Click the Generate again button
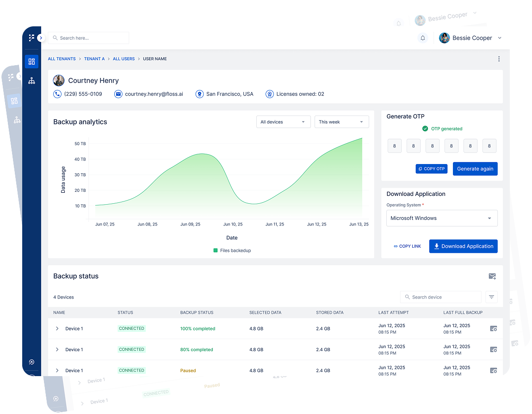The image size is (532, 414). [x=475, y=169]
